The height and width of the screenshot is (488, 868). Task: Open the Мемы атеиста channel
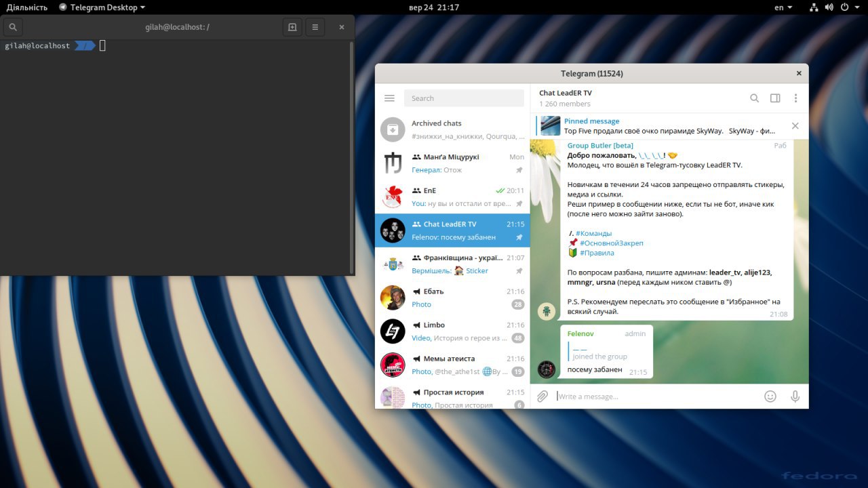(452, 365)
